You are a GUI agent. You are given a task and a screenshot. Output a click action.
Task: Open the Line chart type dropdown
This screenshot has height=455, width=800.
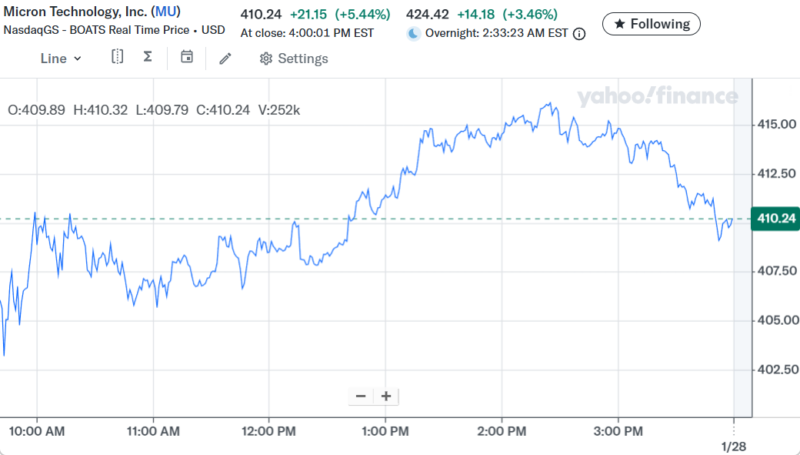(60, 58)
